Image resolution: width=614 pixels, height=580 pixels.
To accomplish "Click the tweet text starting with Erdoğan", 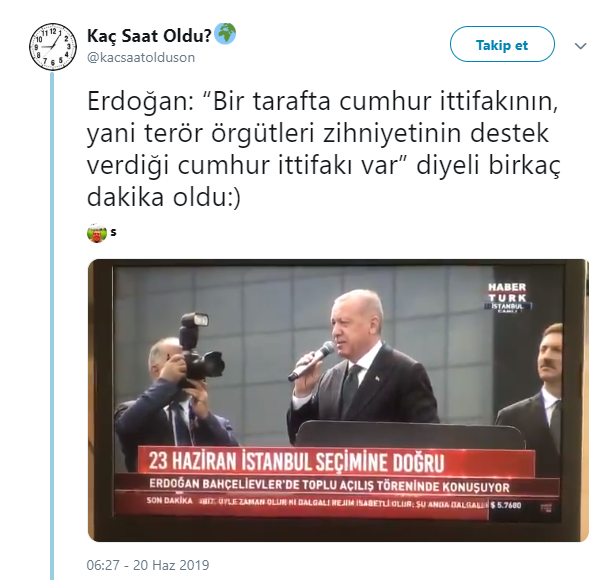I will [x=323, y=148].
